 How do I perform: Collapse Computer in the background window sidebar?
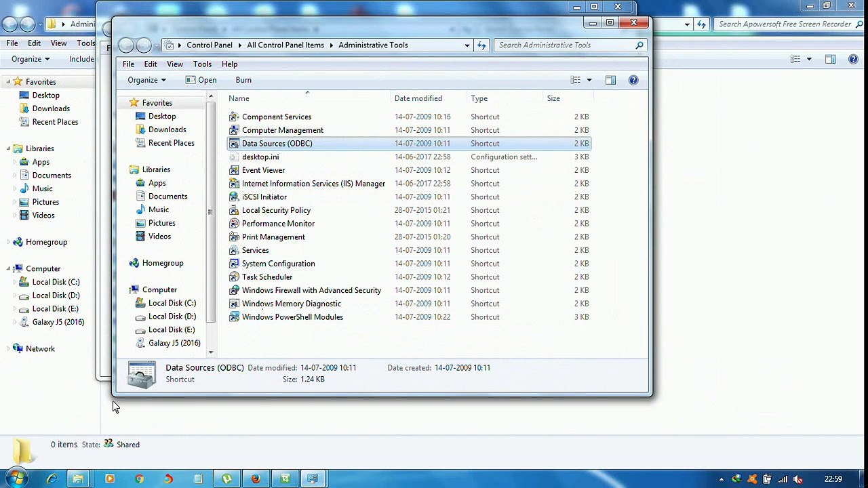point(8,269)
